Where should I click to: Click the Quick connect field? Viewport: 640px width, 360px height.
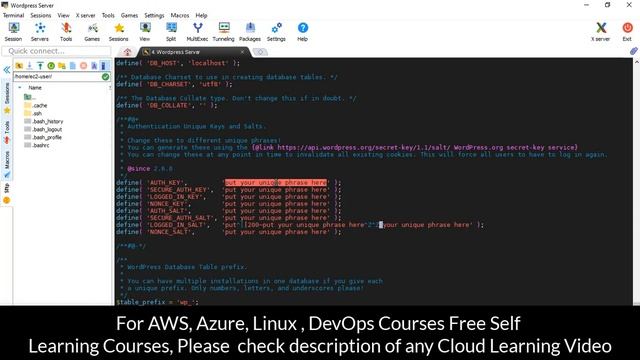pos(56,51)
